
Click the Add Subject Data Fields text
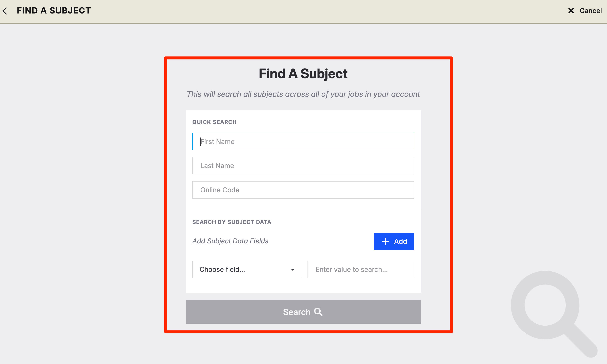click(230, 241)
